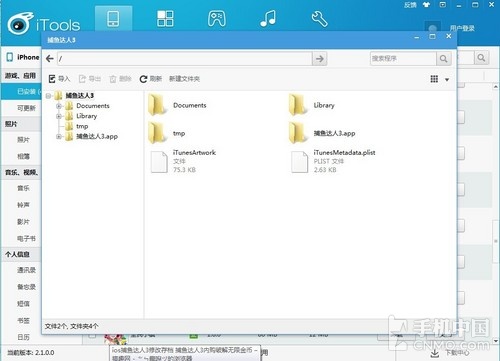Image resolution: width=500 pixels, height=361 pixels.
Task: Click the status text showing 2 files, 4 folders
Action: tap(71, 326)
